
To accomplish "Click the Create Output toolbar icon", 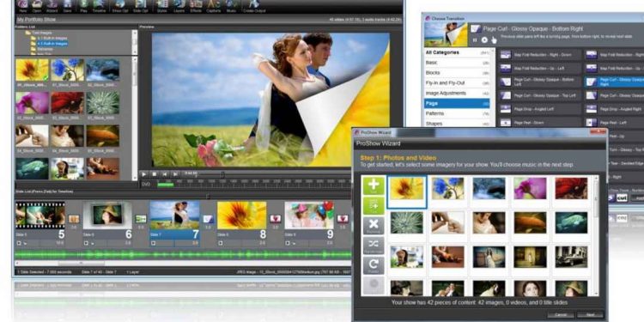I will tap(255, 5).
